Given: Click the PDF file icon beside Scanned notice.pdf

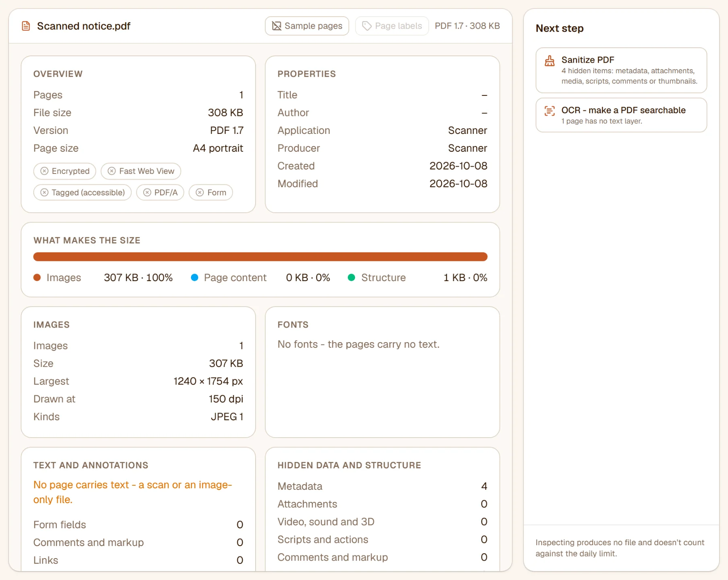Looking at the screenshot, I should point(26,26).
